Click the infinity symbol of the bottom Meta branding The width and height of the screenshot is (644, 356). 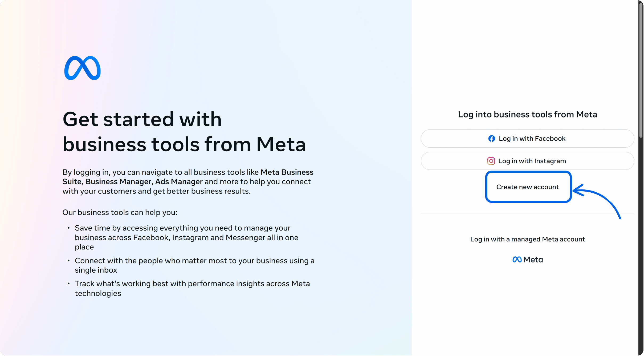(517, 259)
